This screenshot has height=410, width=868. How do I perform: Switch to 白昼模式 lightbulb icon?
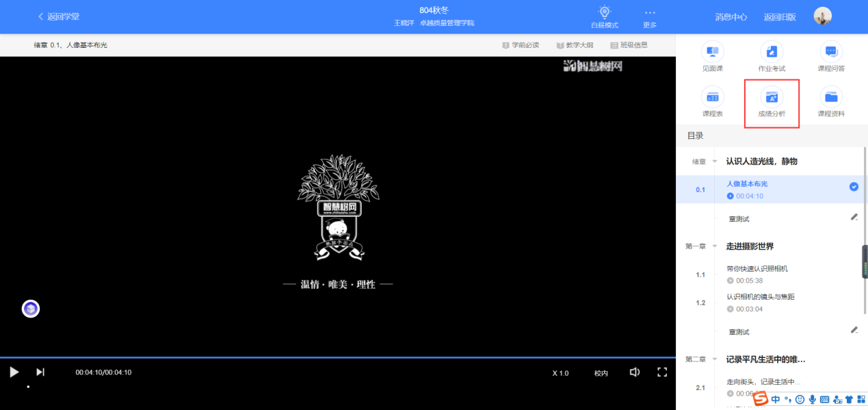coord(605,12)
